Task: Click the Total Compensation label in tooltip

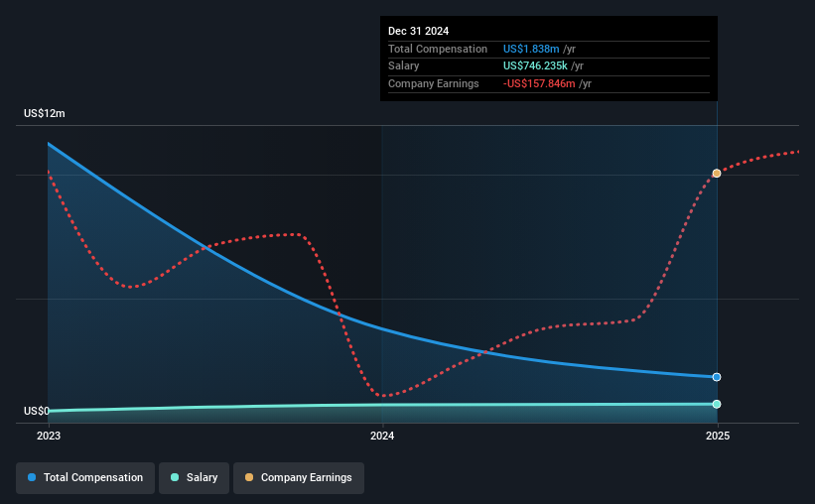Action: click(438, 49)
